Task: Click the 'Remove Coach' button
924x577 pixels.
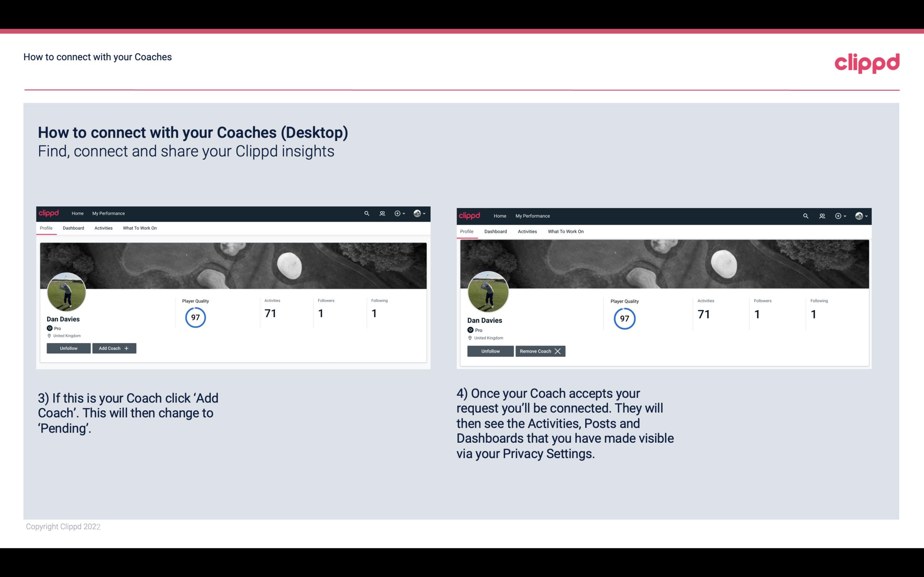Action: (540, 350)
